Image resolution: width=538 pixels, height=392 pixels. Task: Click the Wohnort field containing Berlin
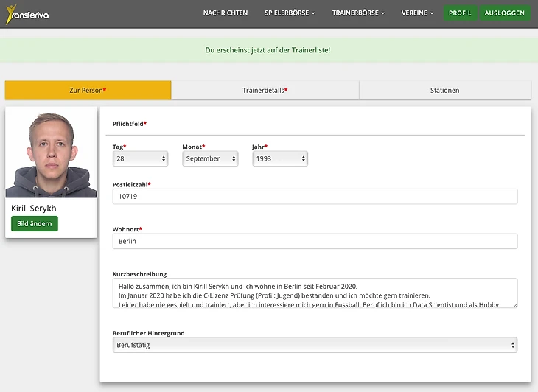(315, 241)
